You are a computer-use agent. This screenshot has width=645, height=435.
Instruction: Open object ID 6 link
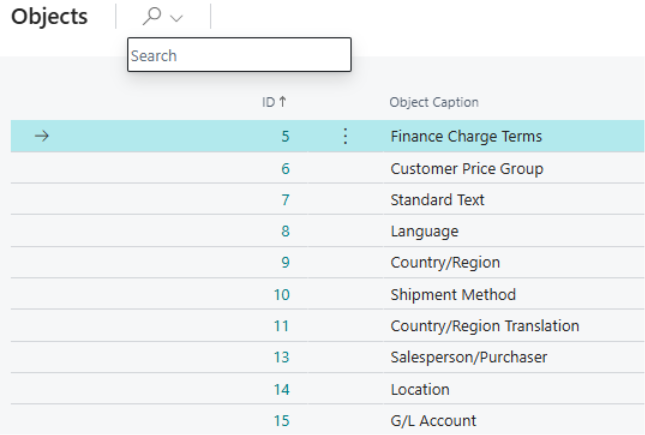(x=285, y=169)
